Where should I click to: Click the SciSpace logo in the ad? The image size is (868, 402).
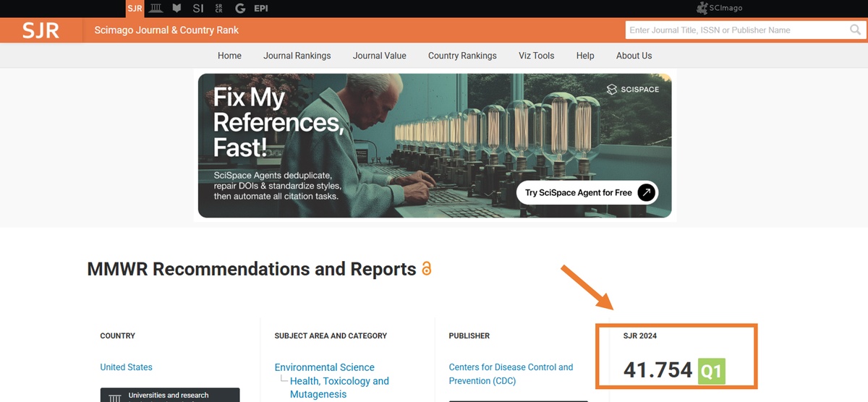(633, 90)
